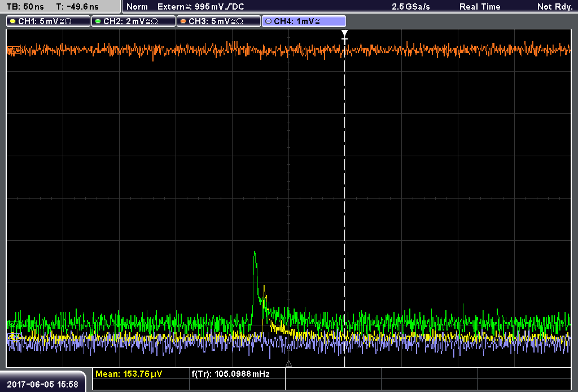Select the CH3 5 mV channel tab
The width and height of the screenshot is (578, 392).
point(218,21)
